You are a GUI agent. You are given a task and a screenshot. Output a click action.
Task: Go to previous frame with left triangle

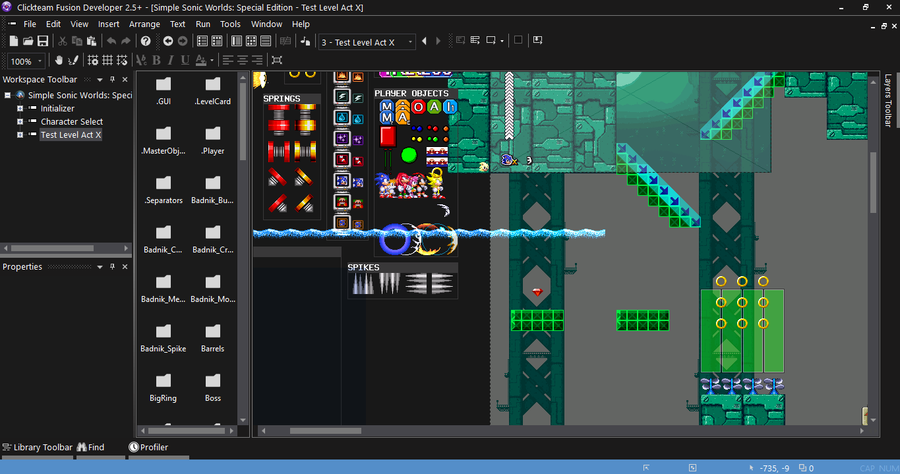(x=424, y=41)
